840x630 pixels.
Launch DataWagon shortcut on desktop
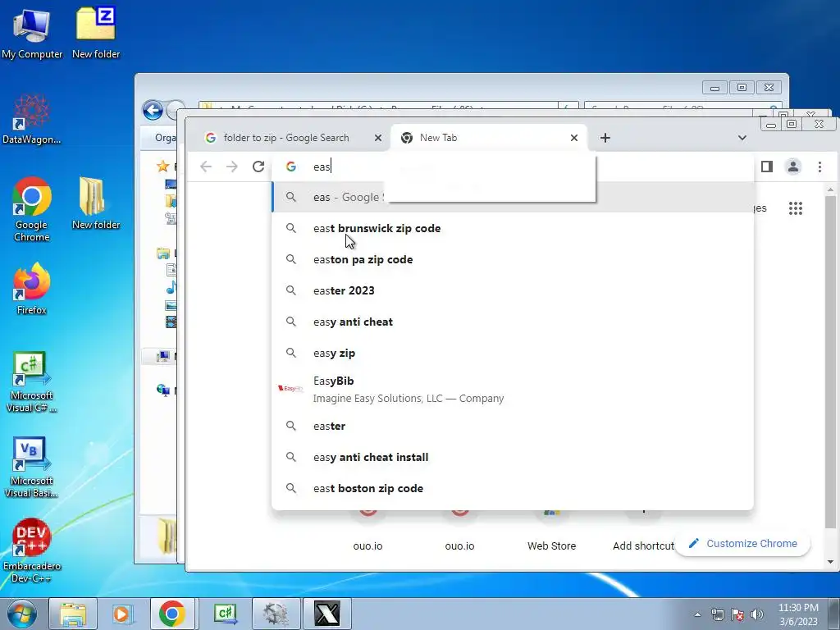32,119
